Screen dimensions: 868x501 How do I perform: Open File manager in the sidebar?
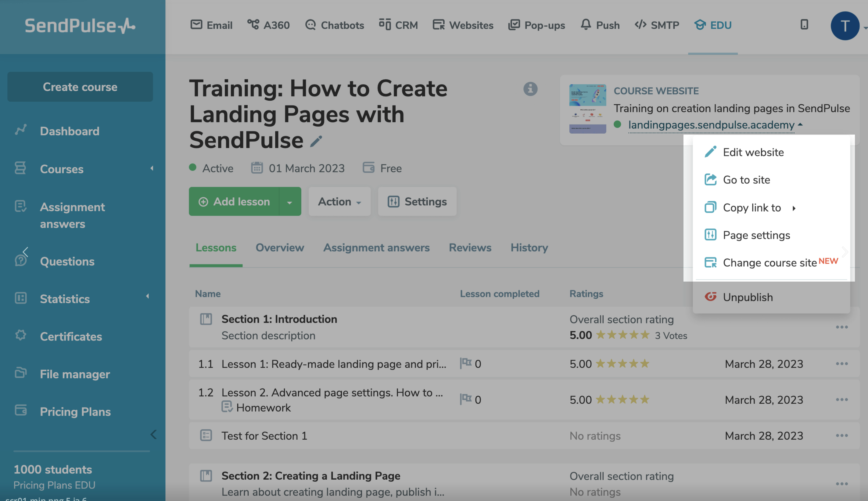point(75,374)
